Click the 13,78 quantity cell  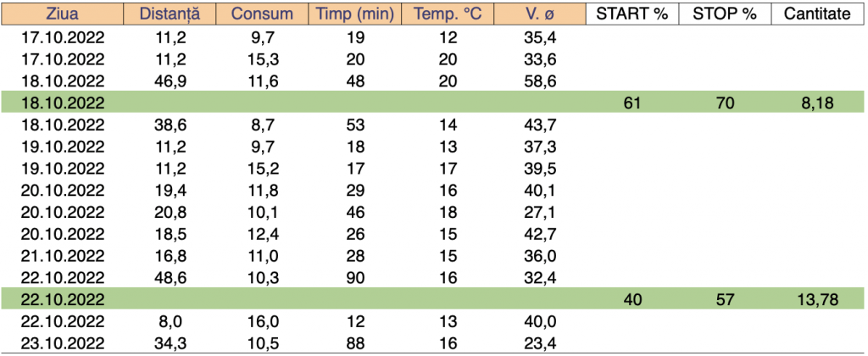[x=816, y=299]
